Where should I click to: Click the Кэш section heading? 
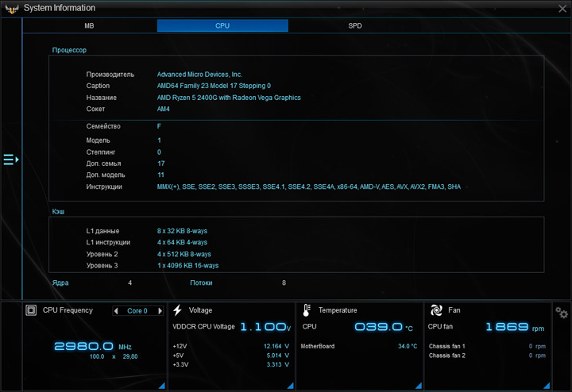(58, 211)
